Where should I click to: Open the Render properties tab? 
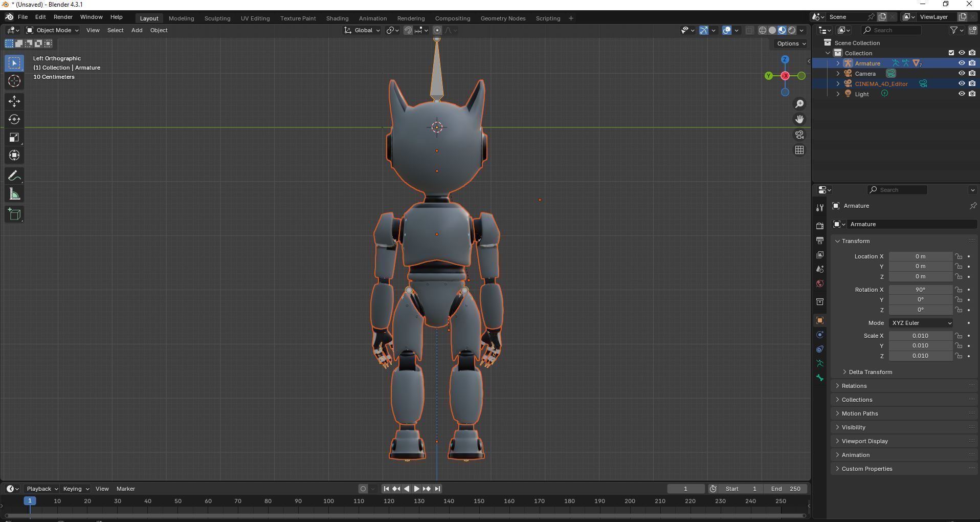coord(820,226)
